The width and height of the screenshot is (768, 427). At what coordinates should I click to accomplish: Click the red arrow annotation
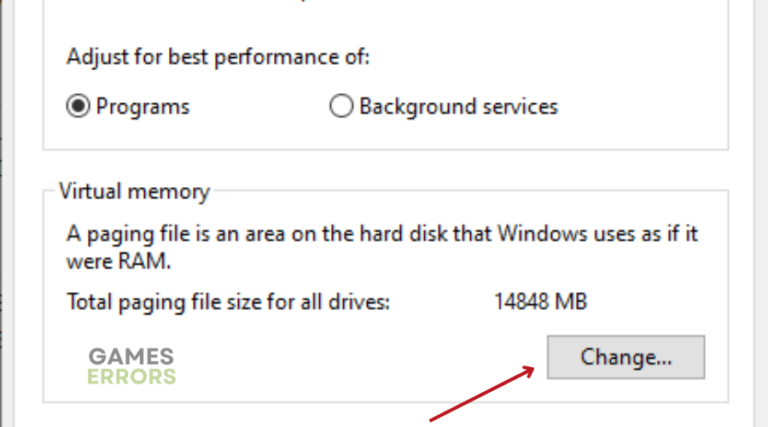point(481,394)
